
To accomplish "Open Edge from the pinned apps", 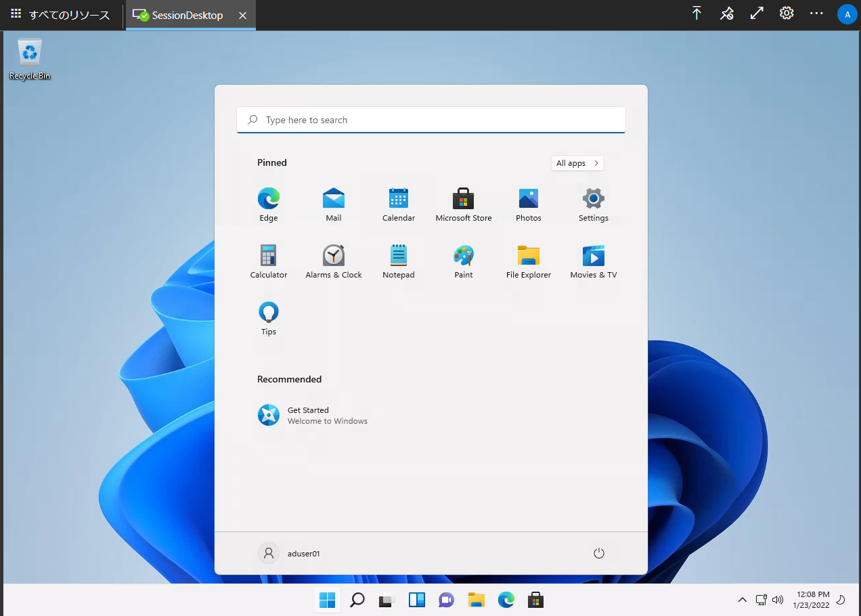I will (x=269, y=205).
